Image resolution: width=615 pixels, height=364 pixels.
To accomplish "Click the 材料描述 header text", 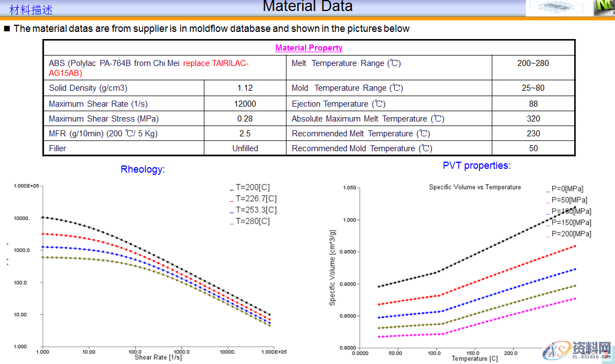I will coord(31,10).
